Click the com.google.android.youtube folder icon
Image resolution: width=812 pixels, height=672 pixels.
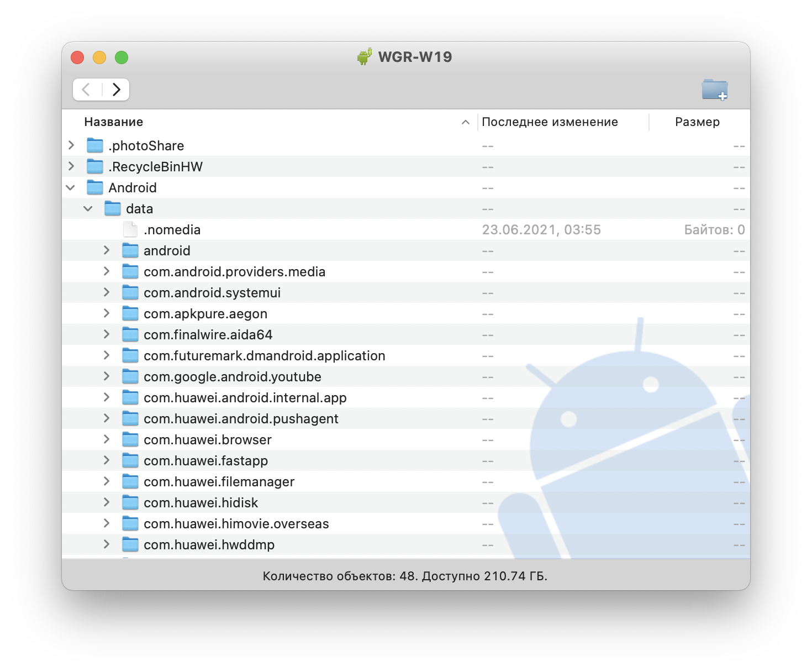pos(130,377)
